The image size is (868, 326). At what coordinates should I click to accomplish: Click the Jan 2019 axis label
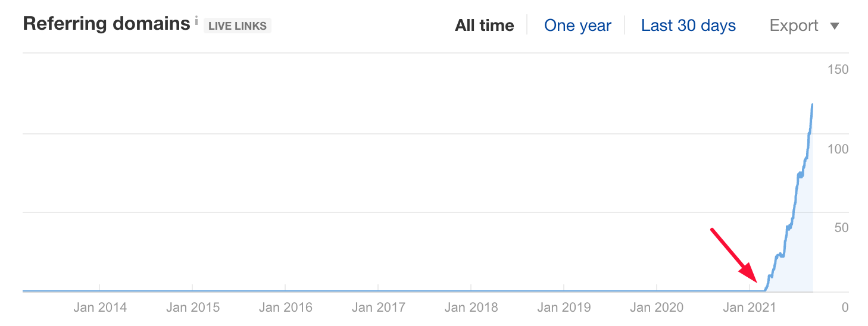click(564, 308)
